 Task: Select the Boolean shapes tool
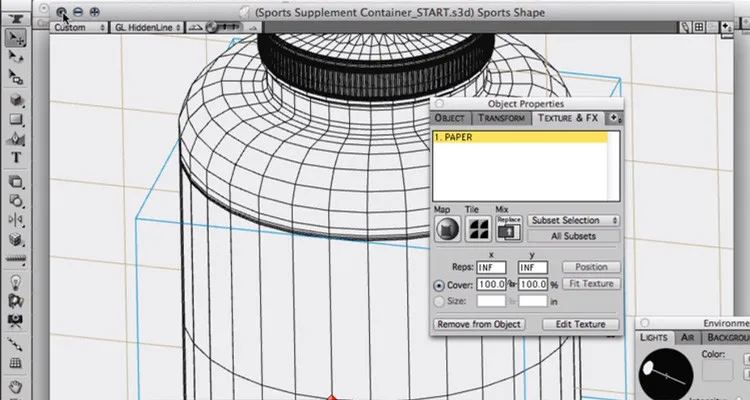(x=15, y=201)
